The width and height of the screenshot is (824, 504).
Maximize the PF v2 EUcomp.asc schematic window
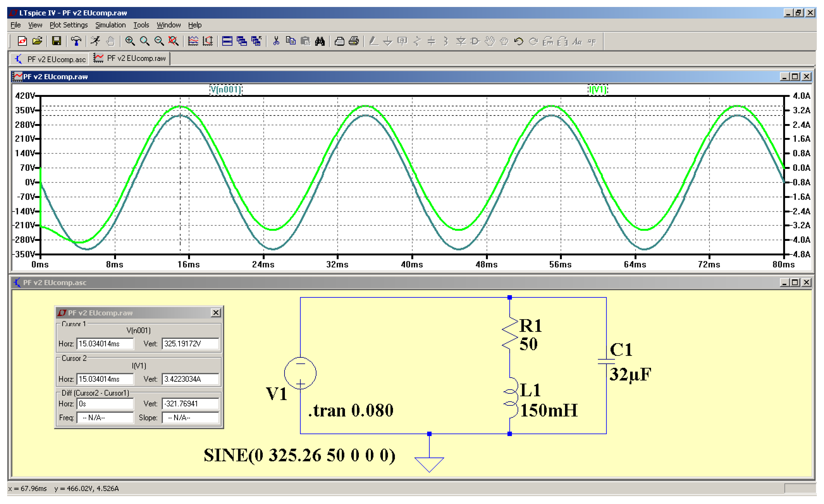(x=795, y=282)
